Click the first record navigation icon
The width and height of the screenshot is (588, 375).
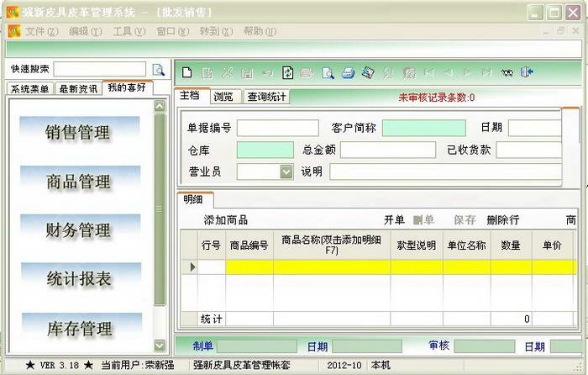[428, 72]
